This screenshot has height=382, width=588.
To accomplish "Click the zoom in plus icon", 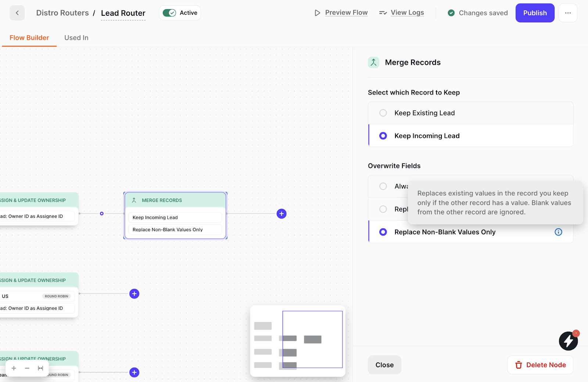I will 14,368.
